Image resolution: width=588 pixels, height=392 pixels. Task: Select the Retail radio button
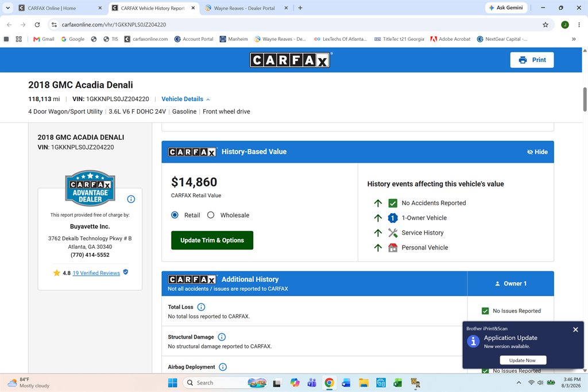(175, 215)
